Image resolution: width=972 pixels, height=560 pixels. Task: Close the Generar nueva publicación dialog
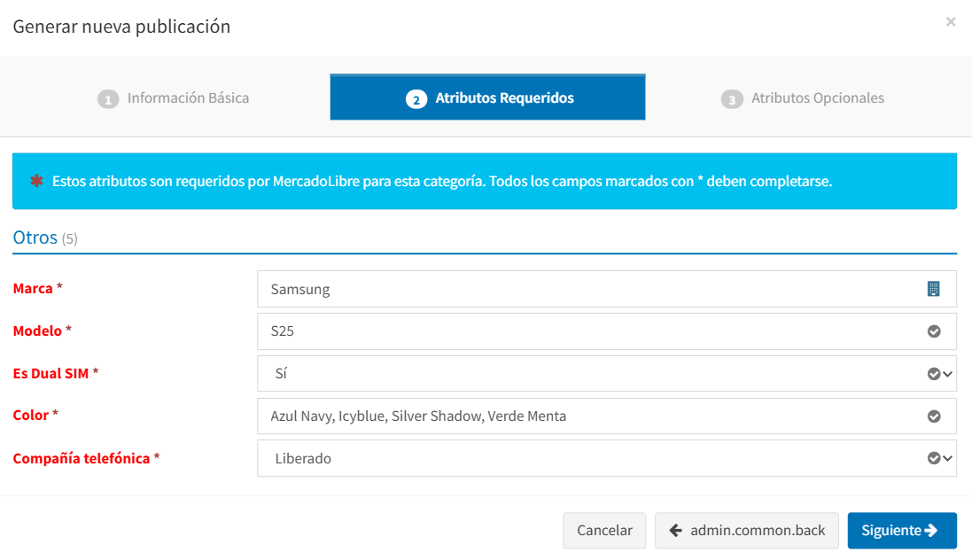tap(951, 22)
